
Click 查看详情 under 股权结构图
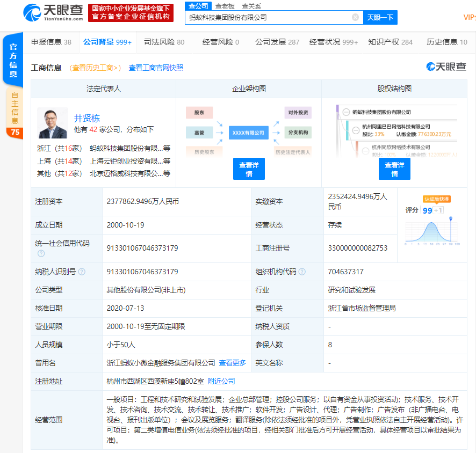394,169
